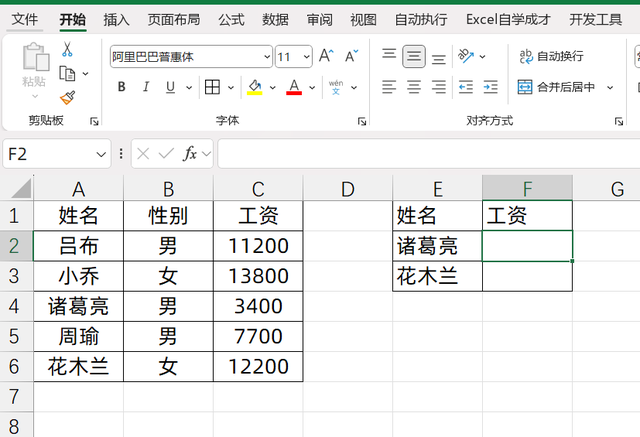Click the 工资 header in column F

tap(527, 216)
